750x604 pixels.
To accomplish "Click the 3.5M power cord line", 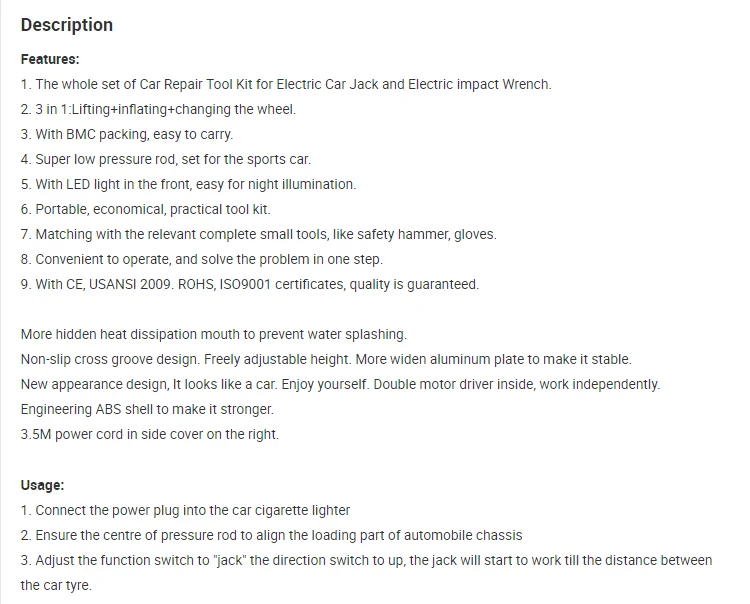I will click(150, 435).
